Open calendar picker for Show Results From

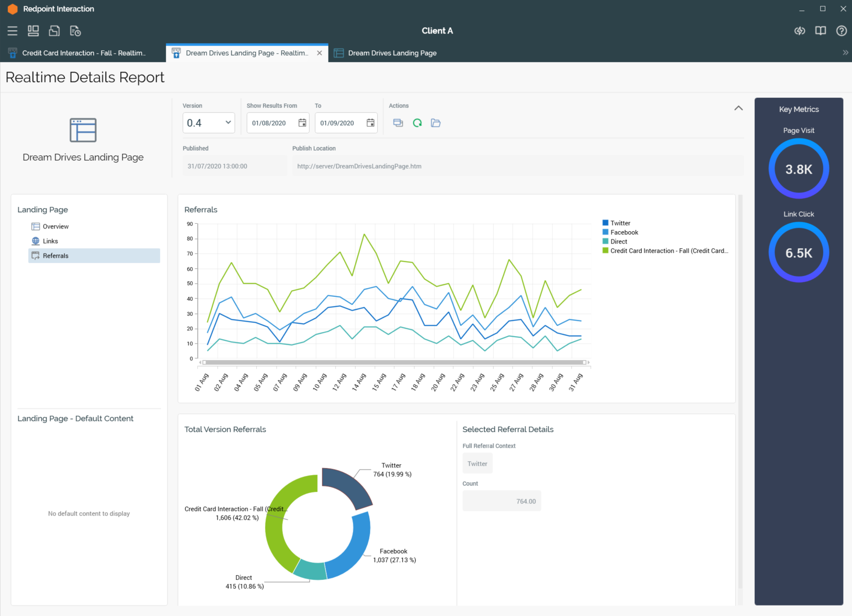(x=302, y=123)
